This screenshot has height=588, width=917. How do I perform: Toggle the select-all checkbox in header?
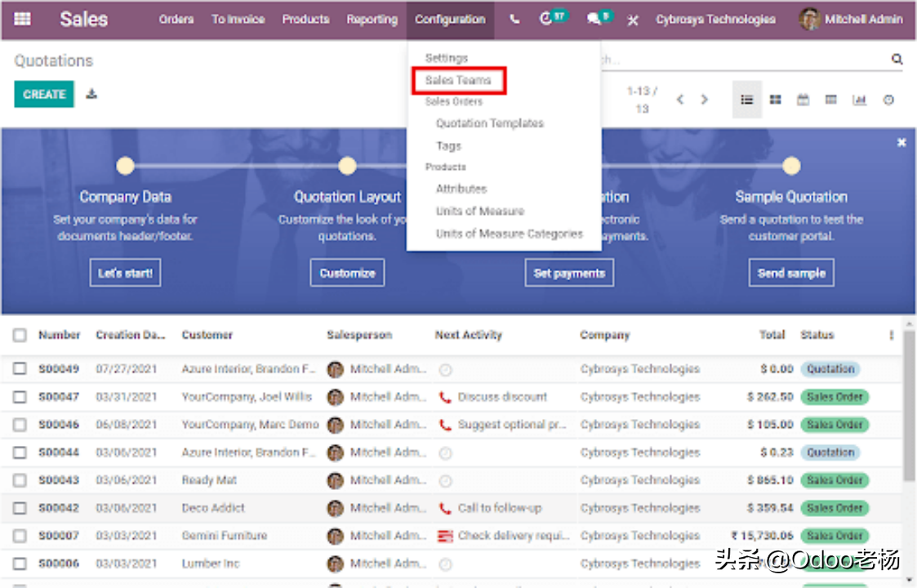(x=20, y=335)
